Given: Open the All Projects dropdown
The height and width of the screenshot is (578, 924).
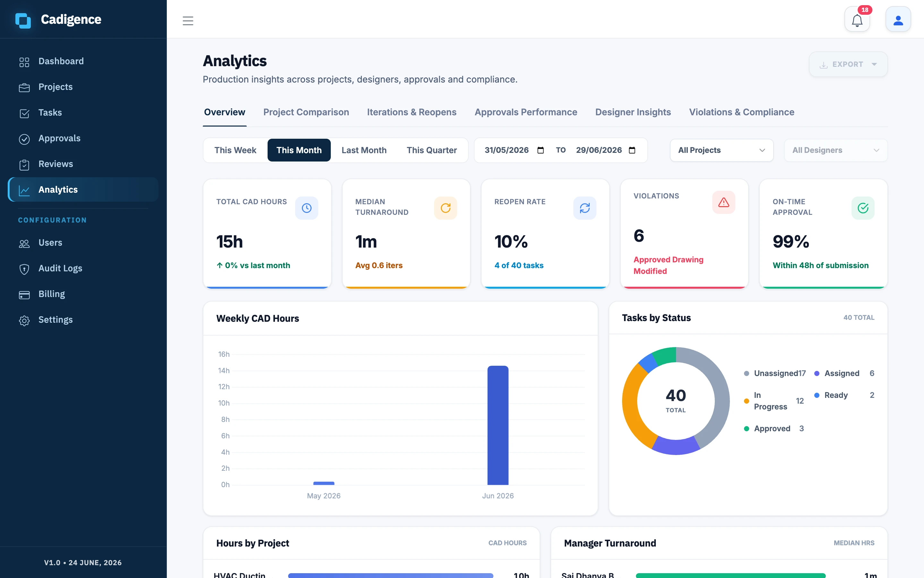Looking at the screenshot, I should [x=722, y=150].
